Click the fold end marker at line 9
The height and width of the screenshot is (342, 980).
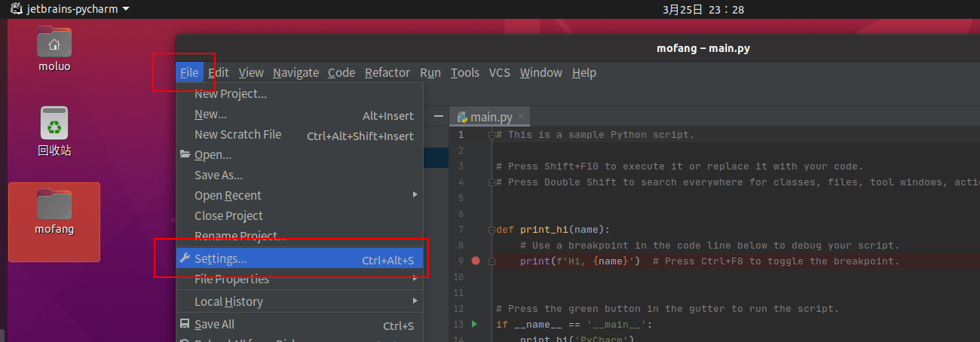492,261
